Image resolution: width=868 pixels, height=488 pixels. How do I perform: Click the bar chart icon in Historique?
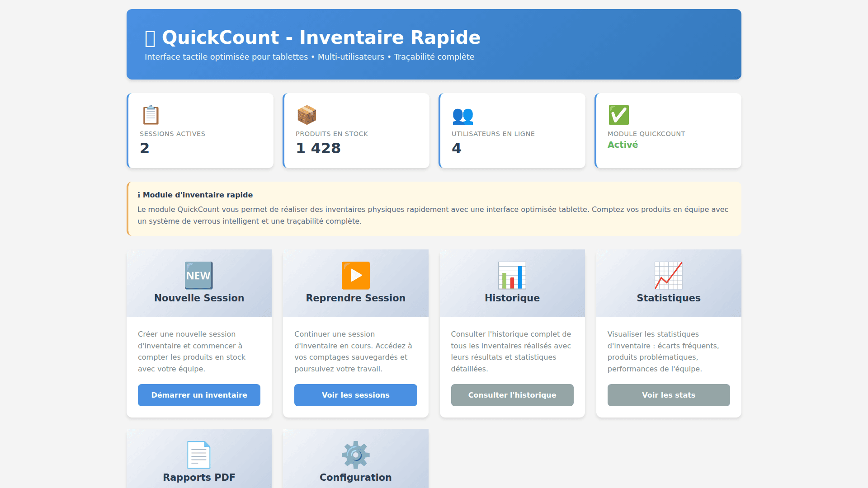(x=512, y=275)
